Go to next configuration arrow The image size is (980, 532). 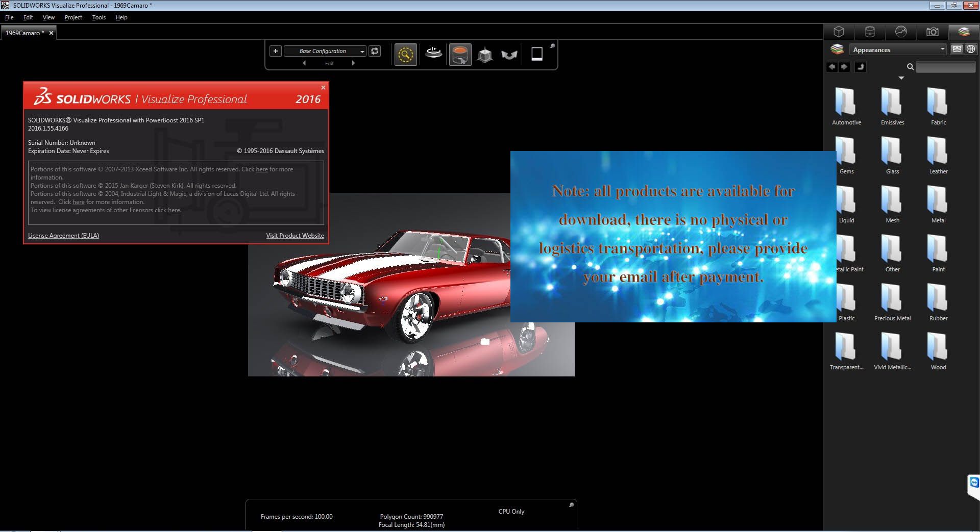coord(353,63)
